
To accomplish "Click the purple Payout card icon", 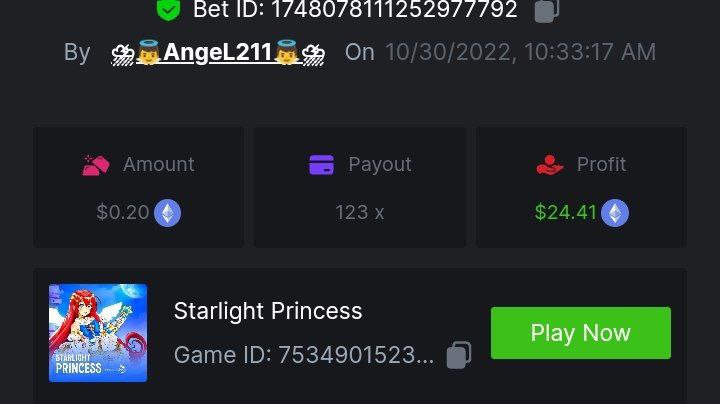I will coord(322,165).
